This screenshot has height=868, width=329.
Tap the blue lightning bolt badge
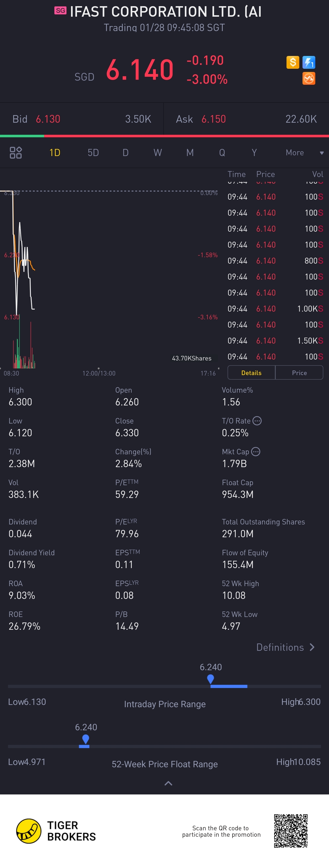(309, 62)
